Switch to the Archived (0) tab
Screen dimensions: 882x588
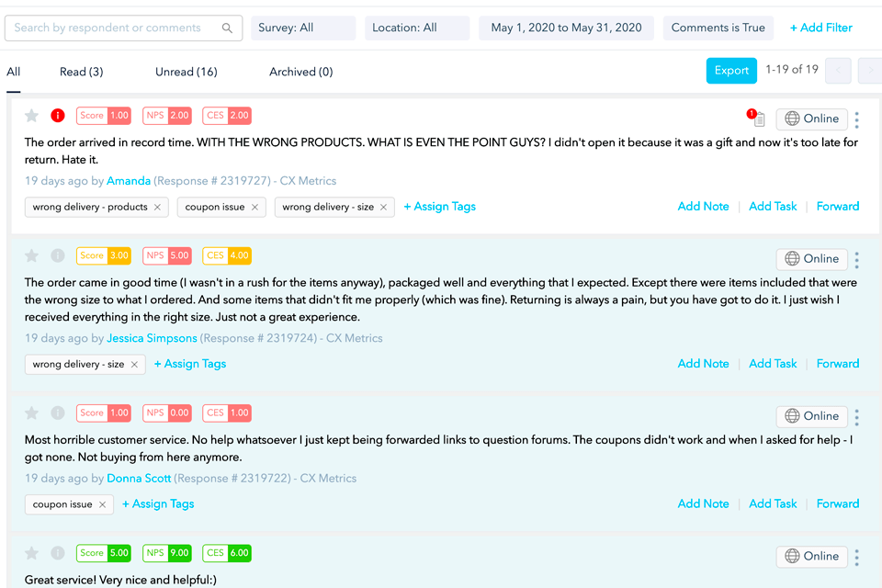(x=301, y=72)
